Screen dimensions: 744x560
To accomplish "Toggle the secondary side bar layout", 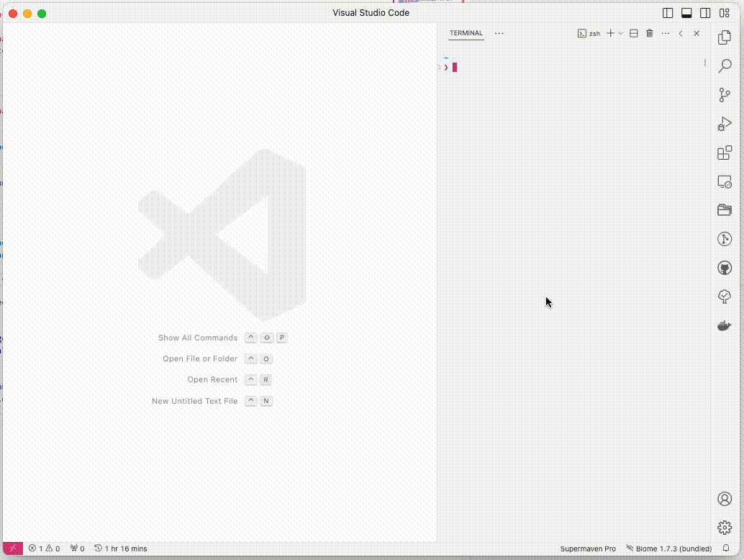I will click(706, 13).
